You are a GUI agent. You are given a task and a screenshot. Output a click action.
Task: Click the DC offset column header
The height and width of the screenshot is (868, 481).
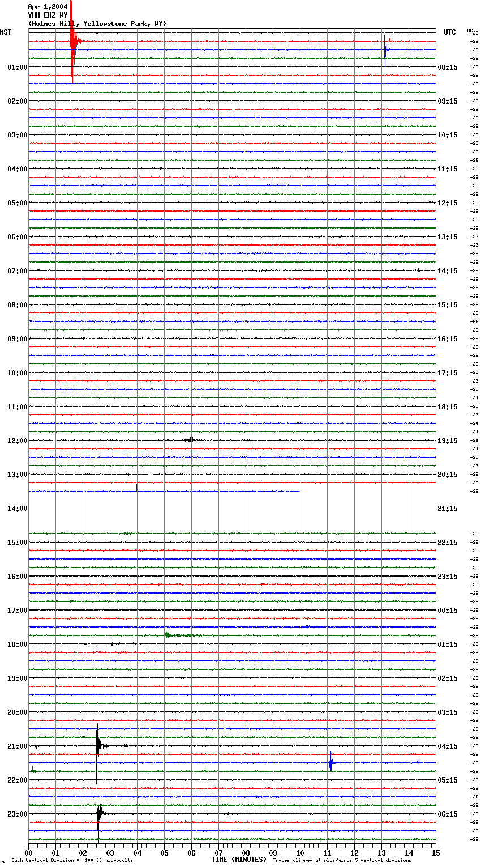470,31
